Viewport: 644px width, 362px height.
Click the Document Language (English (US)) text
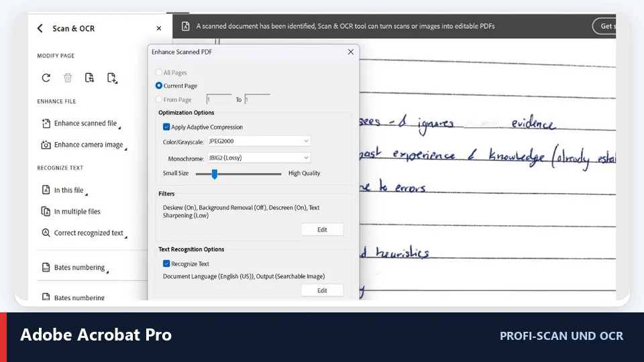pyautogui.click(x=209, y=276)
